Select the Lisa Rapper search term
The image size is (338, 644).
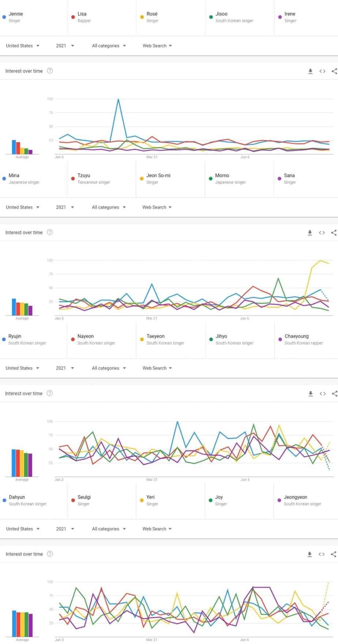[84, 17]
